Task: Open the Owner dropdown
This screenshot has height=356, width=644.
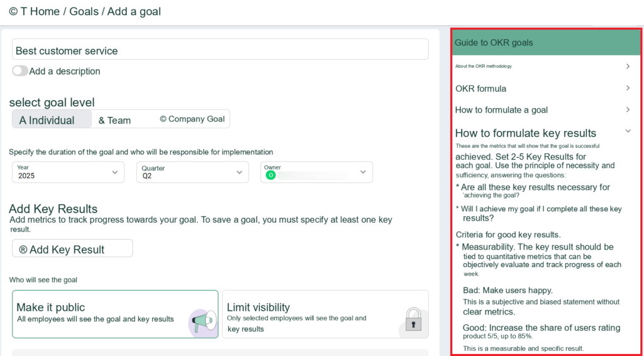Action: [317, 172]
